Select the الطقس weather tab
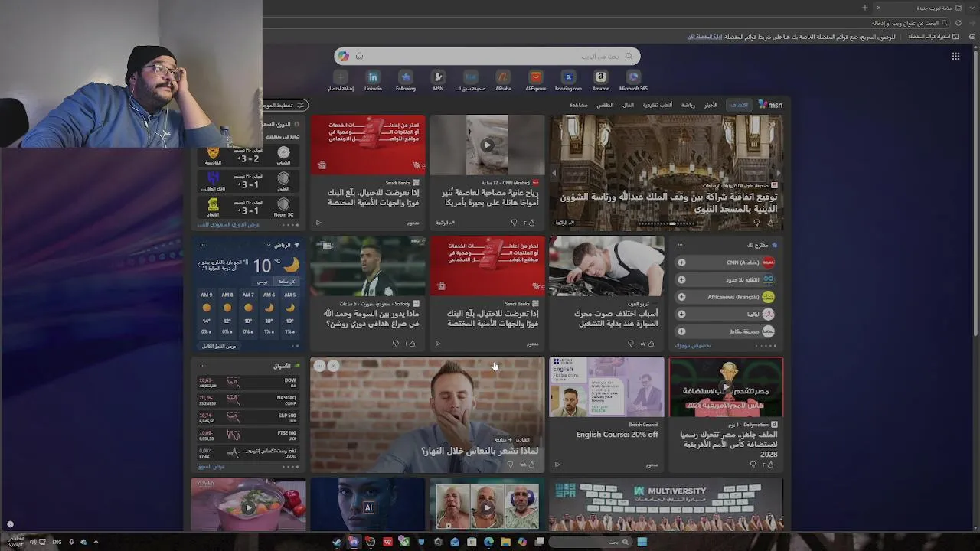Image resolution: width=980 pixels, height=551 pixels. pyautogui.click(x=606, y=105)
